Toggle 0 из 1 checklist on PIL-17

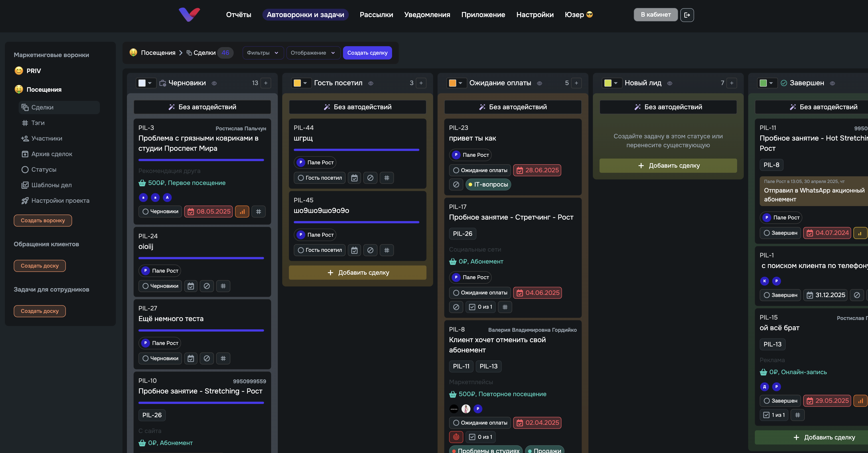tap(481, 307)
